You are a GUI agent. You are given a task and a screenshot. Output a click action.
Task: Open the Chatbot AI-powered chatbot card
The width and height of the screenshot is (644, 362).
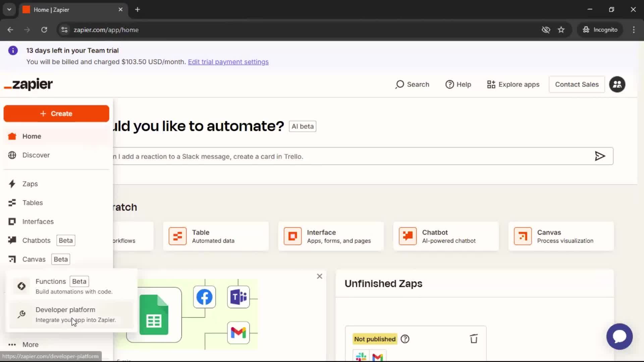pyautogui.click(x=446, y=236)
